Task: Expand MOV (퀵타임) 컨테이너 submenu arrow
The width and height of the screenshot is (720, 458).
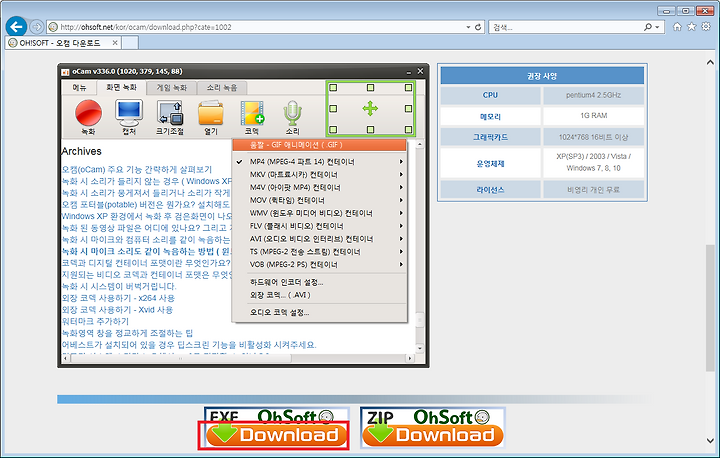Action: coord(401,200)
